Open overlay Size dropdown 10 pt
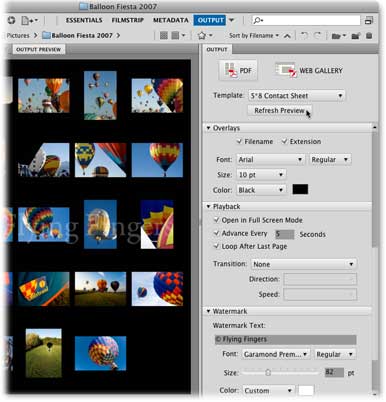Viewport: 386px width, 402px height. tap(261, 174)
